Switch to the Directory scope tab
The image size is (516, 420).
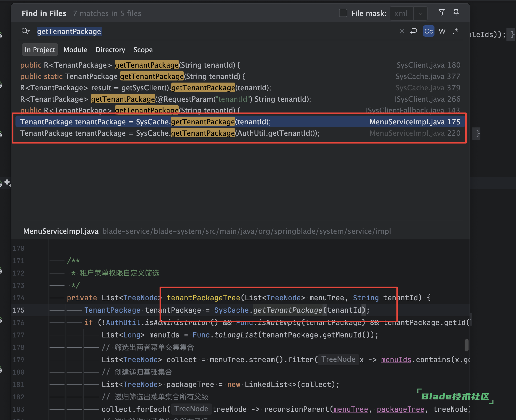click(110, 50)
